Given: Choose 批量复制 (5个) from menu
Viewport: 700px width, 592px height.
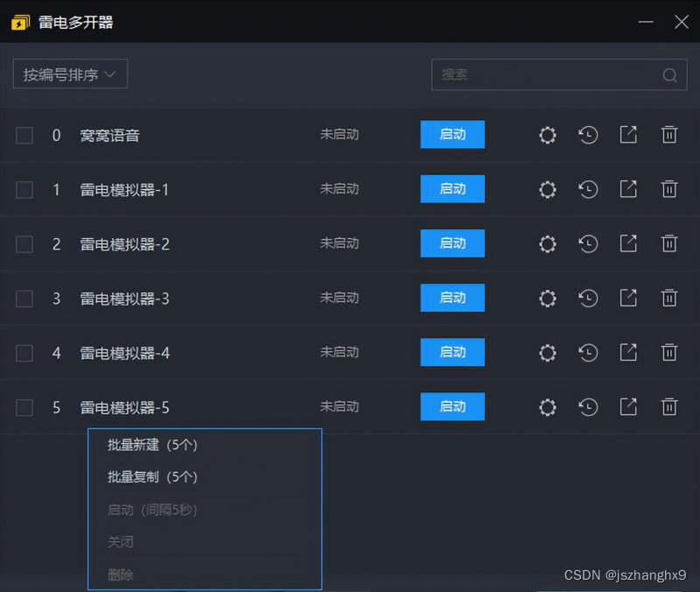Looking at the screenshot, I should coord(152,477).
